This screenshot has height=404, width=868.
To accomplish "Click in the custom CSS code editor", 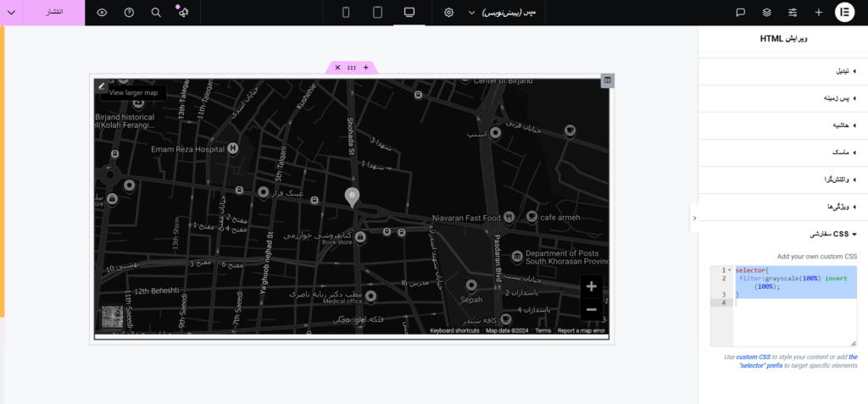I will pos(783,306).
